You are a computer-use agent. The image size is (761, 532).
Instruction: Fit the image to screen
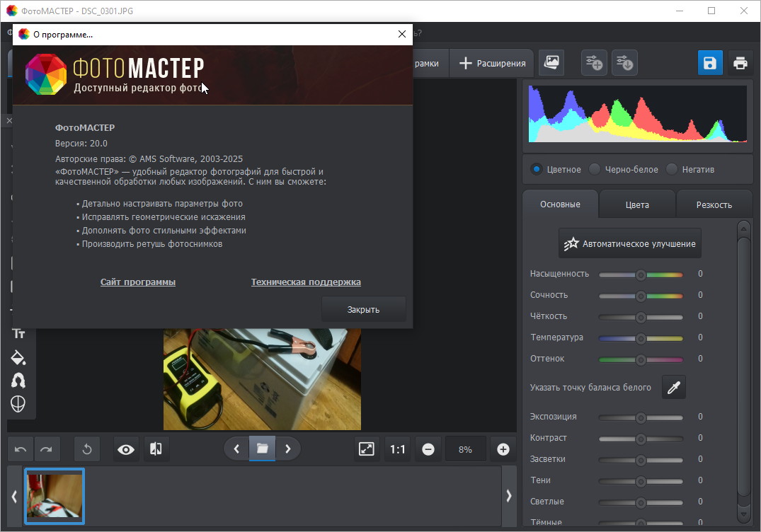tap(367, 449)
